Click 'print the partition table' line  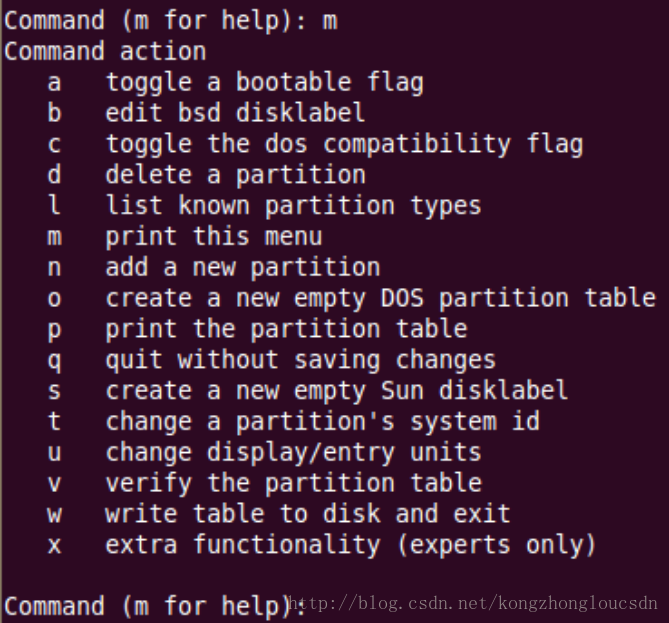tap(257, 329)
